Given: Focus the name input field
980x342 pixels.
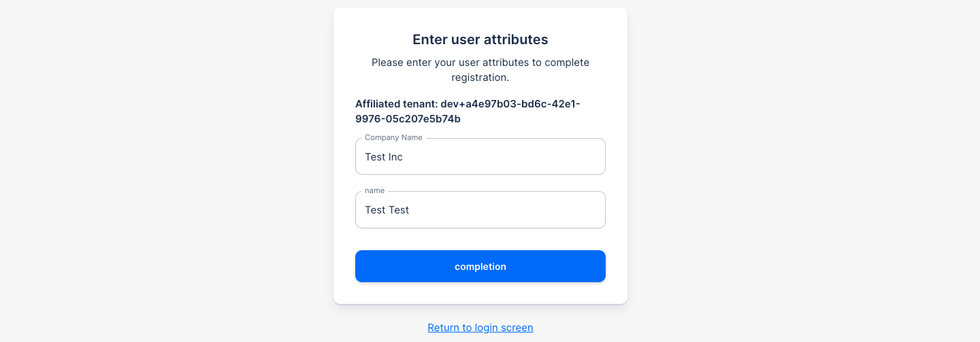Looking at the screenshot, I should [480, 209].
